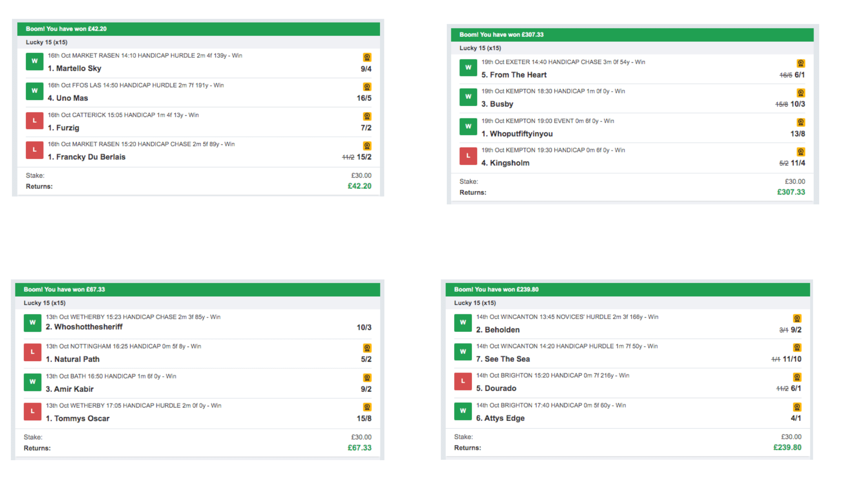The image size is (868, 488).
Task: Click the horse name 'Tommys Oscar'
Action: [82, 419]
